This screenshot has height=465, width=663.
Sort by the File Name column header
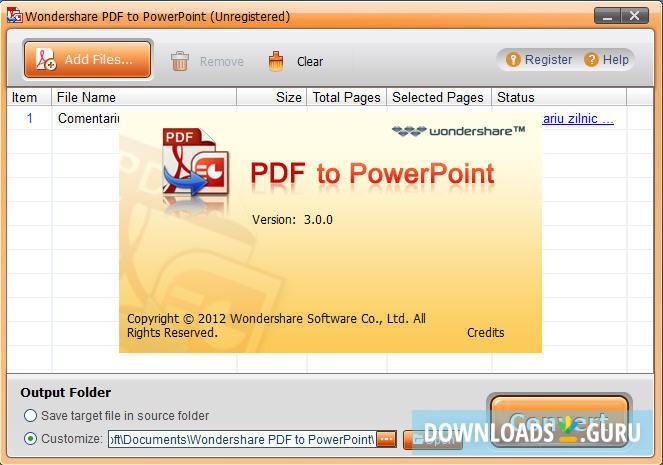tap(144, 97)
